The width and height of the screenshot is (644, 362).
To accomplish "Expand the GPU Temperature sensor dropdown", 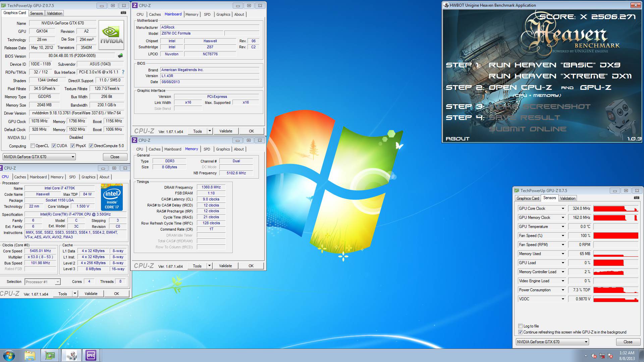I will click(563, 227).
